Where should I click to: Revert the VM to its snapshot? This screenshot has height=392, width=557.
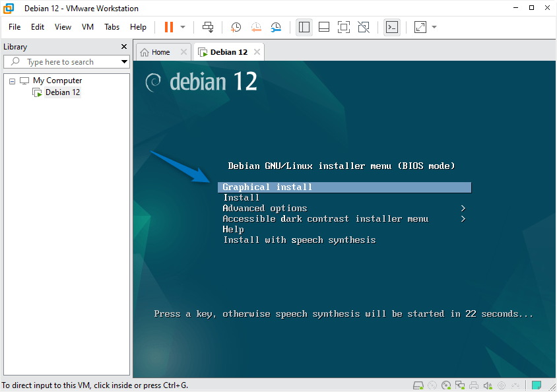click(x=256, y=28)
